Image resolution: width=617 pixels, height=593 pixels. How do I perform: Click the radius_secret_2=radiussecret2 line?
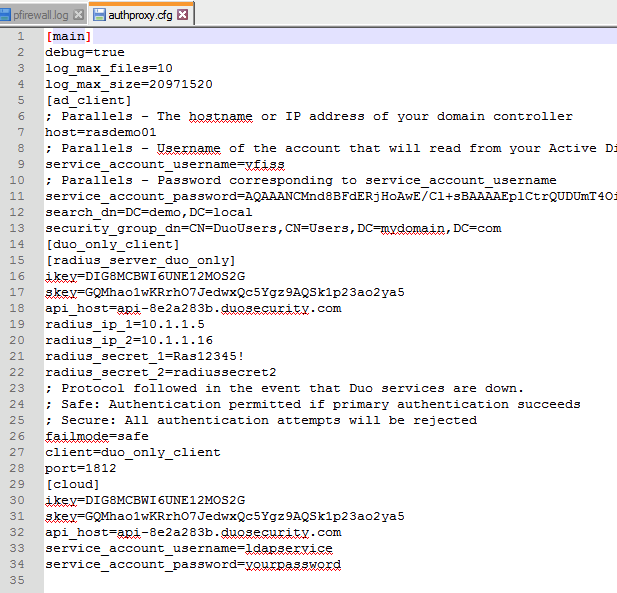161,372
